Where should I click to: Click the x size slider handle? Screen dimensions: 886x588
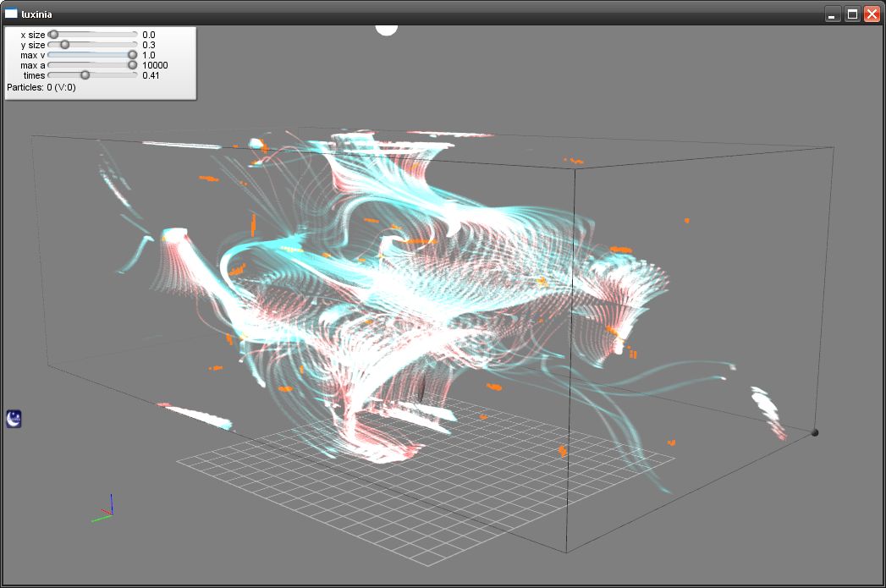[53, 35]
